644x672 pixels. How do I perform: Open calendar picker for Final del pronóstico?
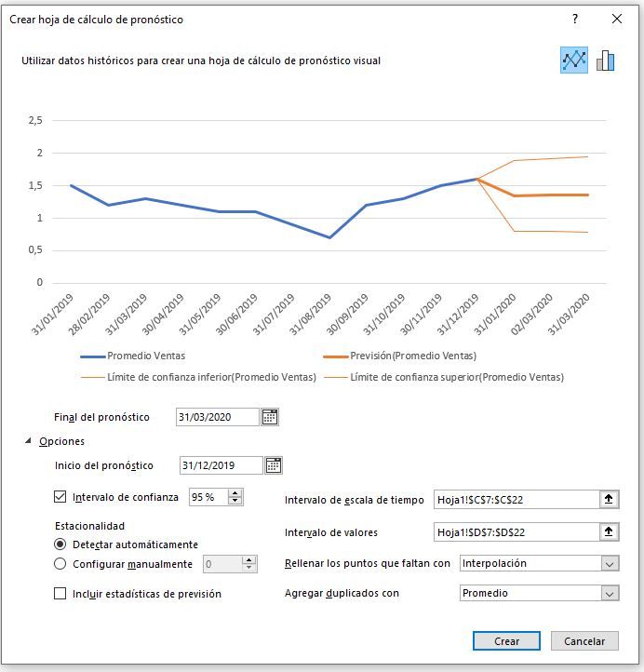270,417
